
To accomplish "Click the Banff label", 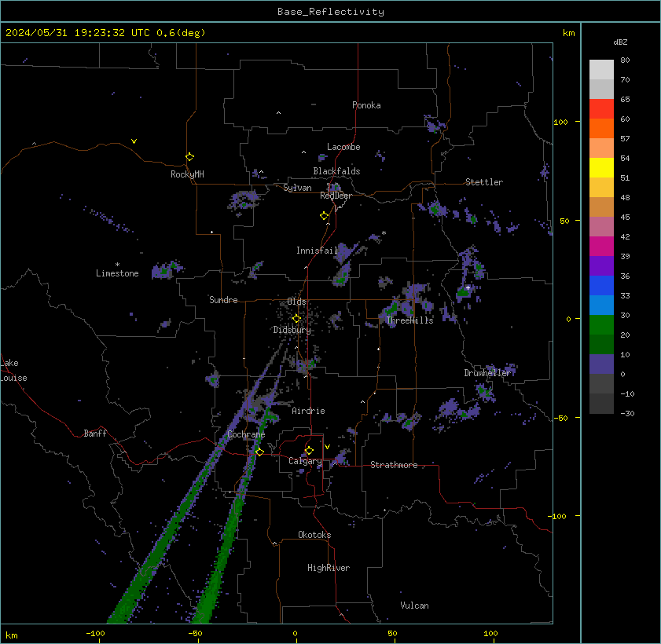I will click(95, 434).
